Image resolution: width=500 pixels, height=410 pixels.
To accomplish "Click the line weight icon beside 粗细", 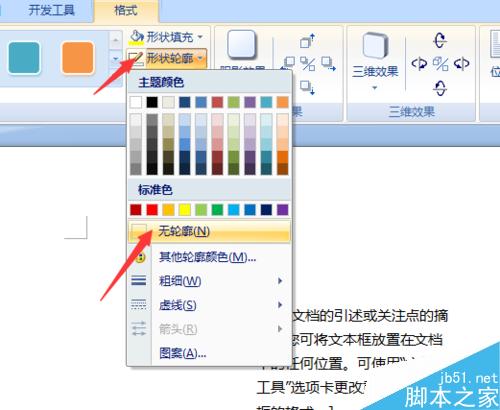I will pyautogui.click(x=139, y=281).
